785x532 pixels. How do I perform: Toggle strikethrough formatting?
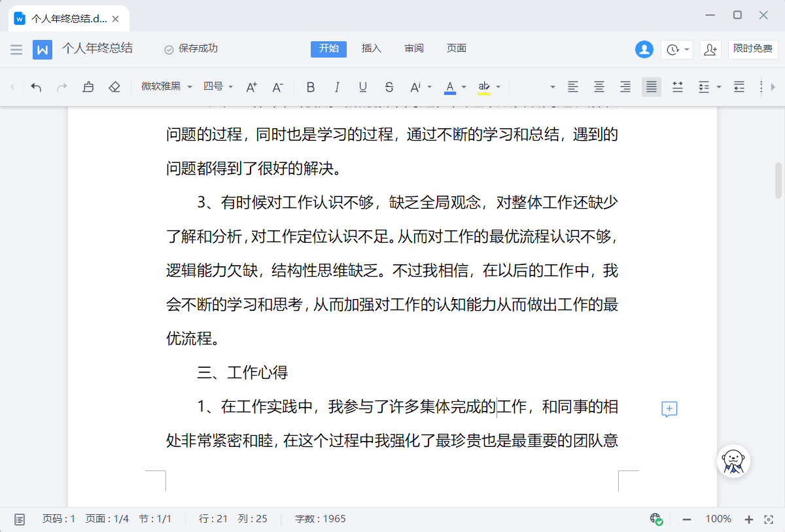pyautogui.click(x=389, y=86)
